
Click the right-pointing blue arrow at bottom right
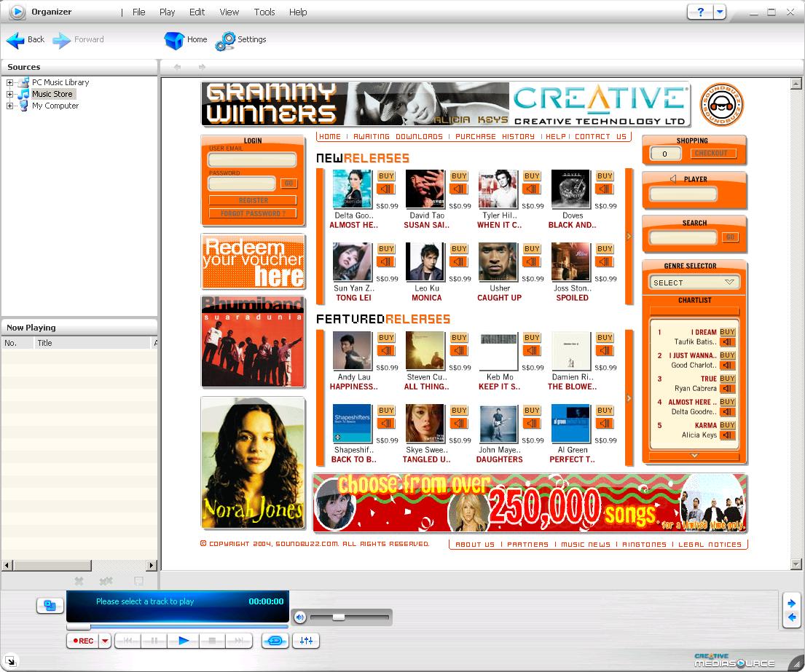[x=792, y=604]
